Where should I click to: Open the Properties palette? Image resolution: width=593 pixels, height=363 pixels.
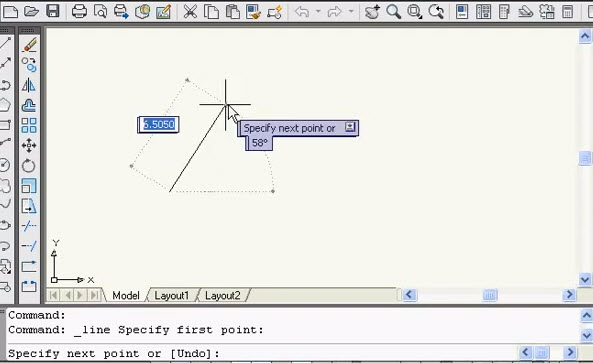462,11
